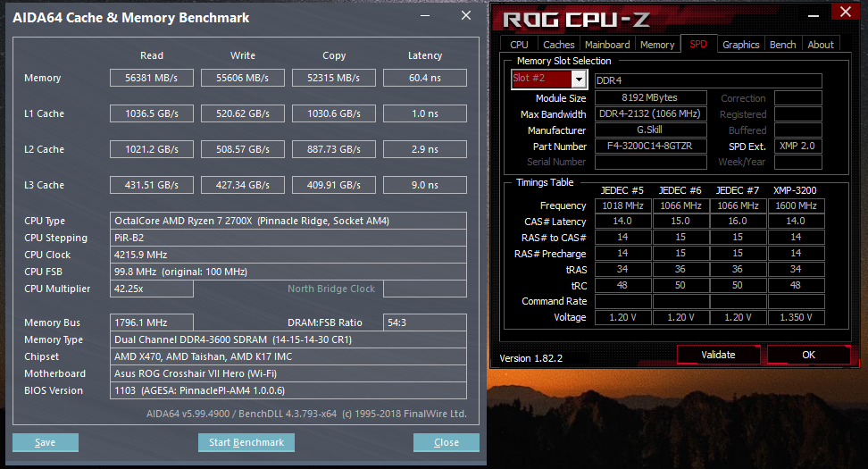
Task: Click the CPU Multiplier field 42.25x
Action: 152,289
